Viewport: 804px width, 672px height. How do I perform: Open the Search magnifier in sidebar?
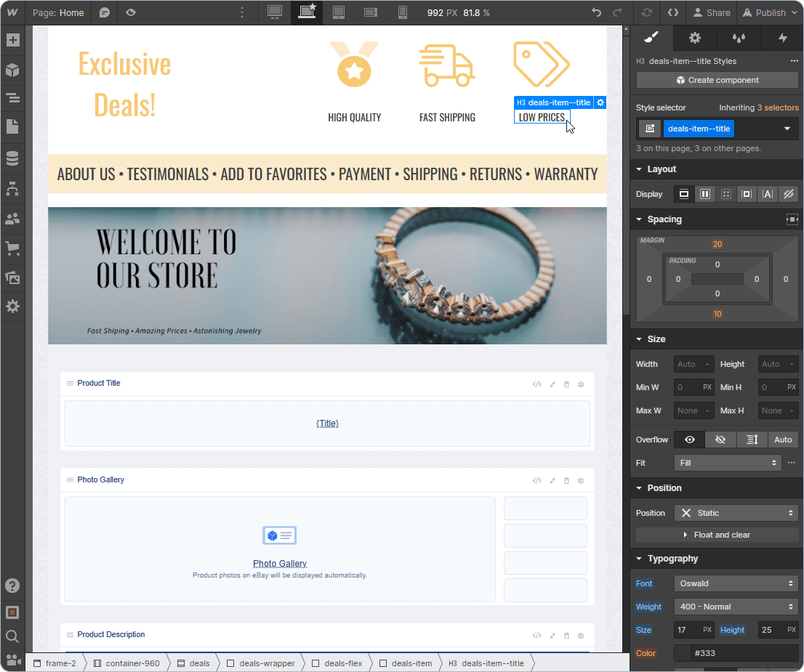tap(12, 636)
